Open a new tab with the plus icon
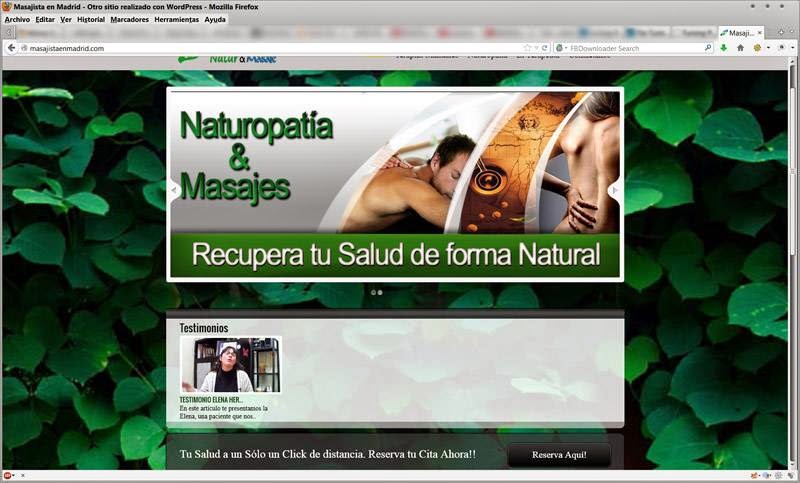This screenshot has width=800, height=483. click(781, 32)
